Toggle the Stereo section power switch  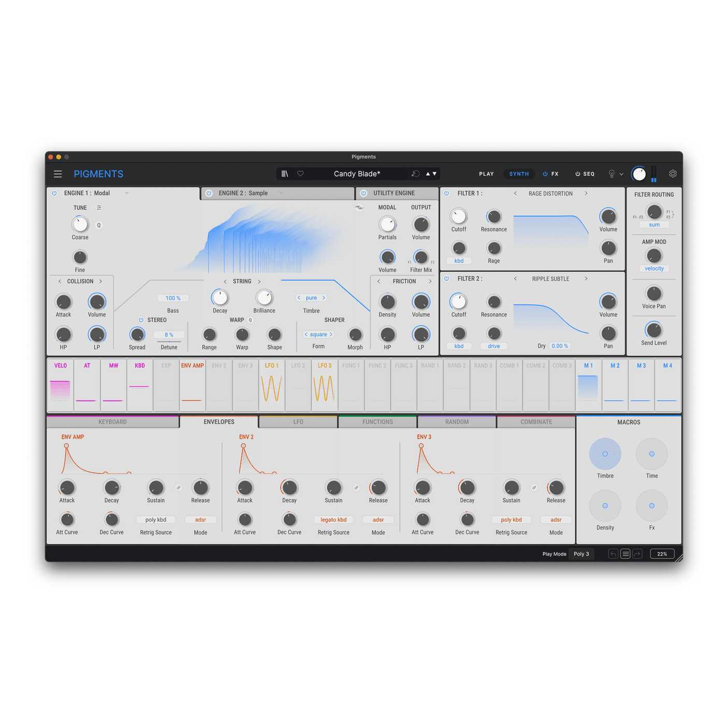tap(140, 319)
